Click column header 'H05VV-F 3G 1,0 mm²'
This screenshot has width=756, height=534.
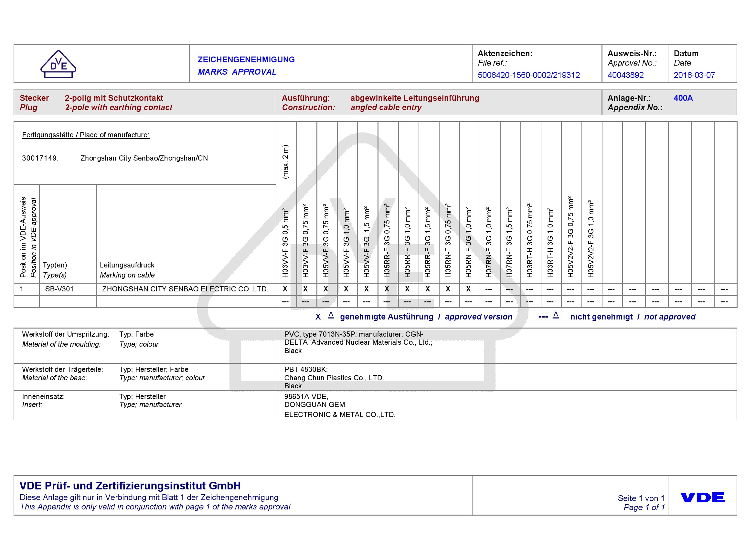pyautogui.click(x=346, y=243)
